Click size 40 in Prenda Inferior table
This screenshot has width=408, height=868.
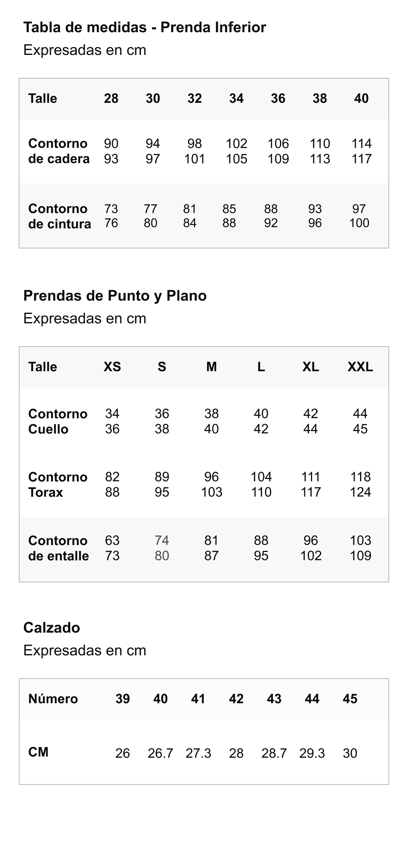tap(361, 99)
